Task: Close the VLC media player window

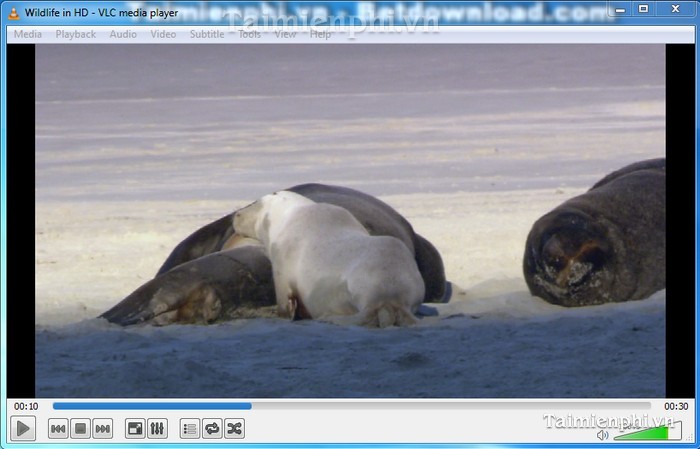Action: pos(675,9)
